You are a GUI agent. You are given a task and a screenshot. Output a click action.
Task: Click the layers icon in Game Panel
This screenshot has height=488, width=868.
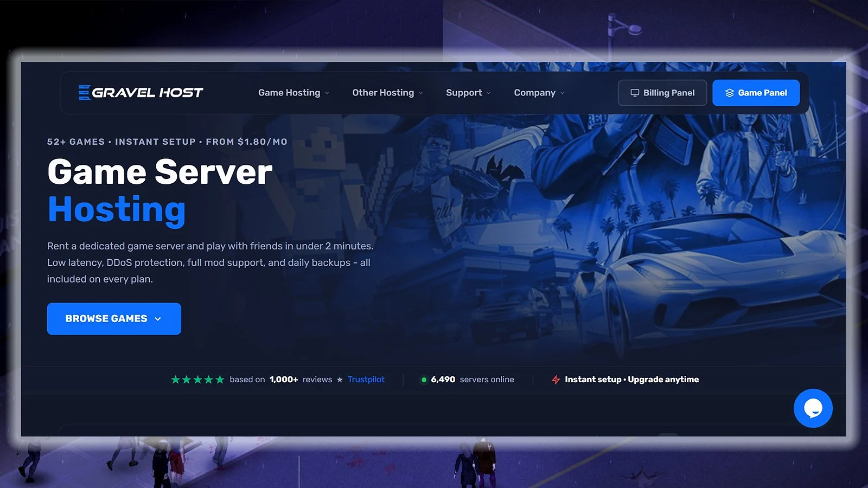tap(729, 93)
